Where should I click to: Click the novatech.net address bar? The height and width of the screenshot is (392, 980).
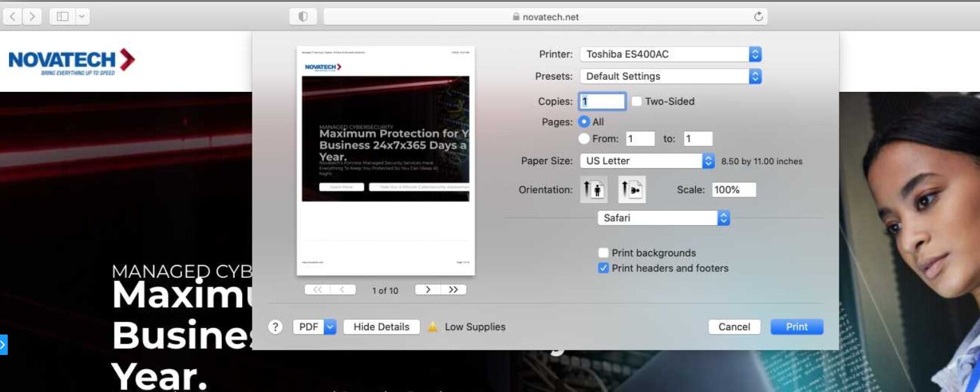[x=546, y=17]
